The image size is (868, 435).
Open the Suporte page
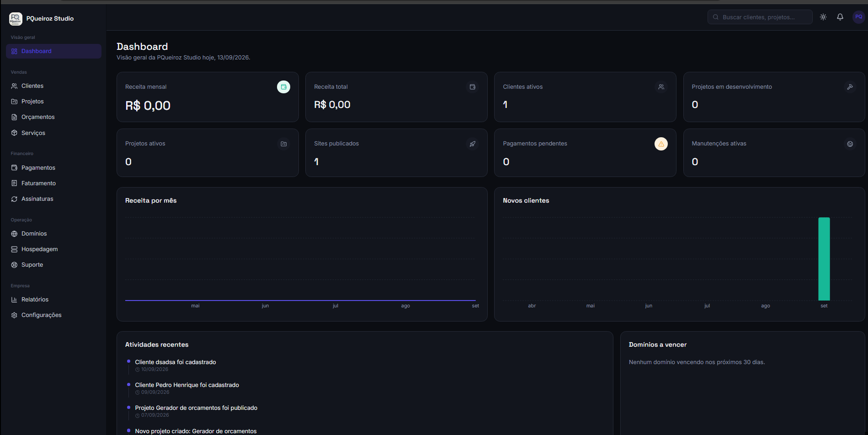[x=54, y=265]
